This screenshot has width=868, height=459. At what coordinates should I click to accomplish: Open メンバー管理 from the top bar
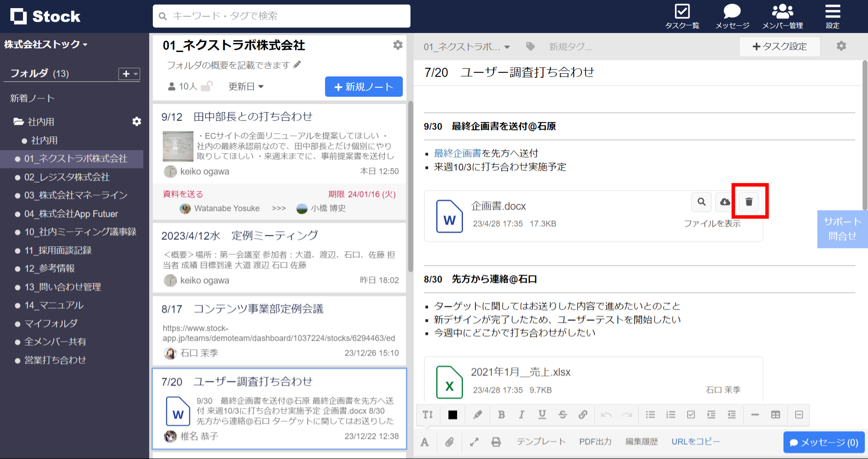pos(782,15)
